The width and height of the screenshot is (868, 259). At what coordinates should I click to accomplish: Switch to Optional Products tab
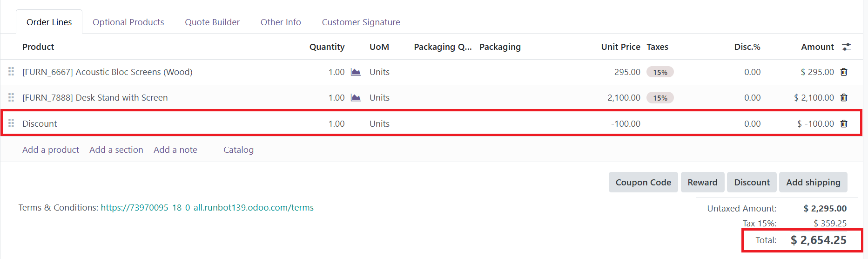pyautogui.click(x=128, y=22)
